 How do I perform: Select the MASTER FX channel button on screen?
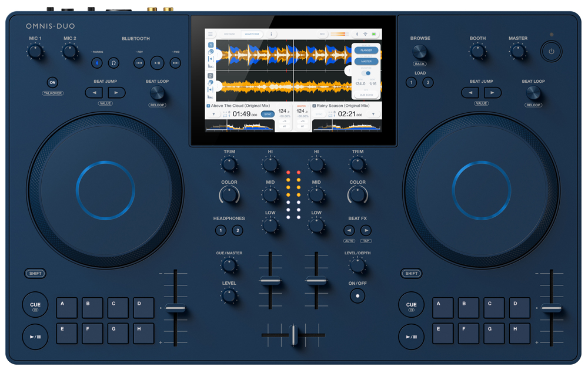coord(366,61)
